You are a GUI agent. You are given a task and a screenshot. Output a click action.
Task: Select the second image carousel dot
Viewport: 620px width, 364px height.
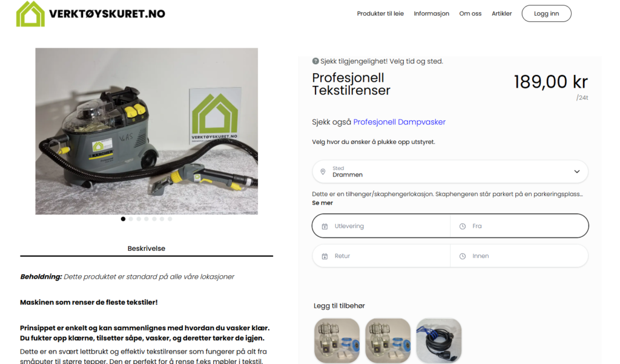pos(131,219)
